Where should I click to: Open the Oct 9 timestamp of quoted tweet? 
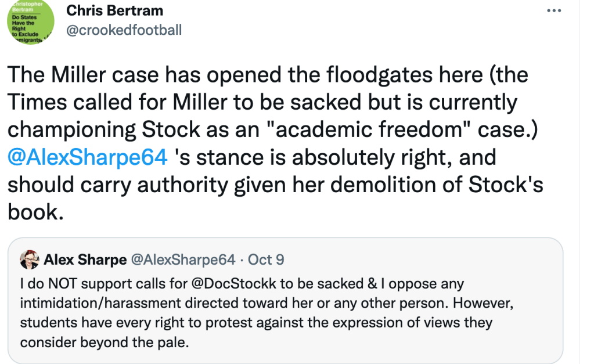[266, 260]
